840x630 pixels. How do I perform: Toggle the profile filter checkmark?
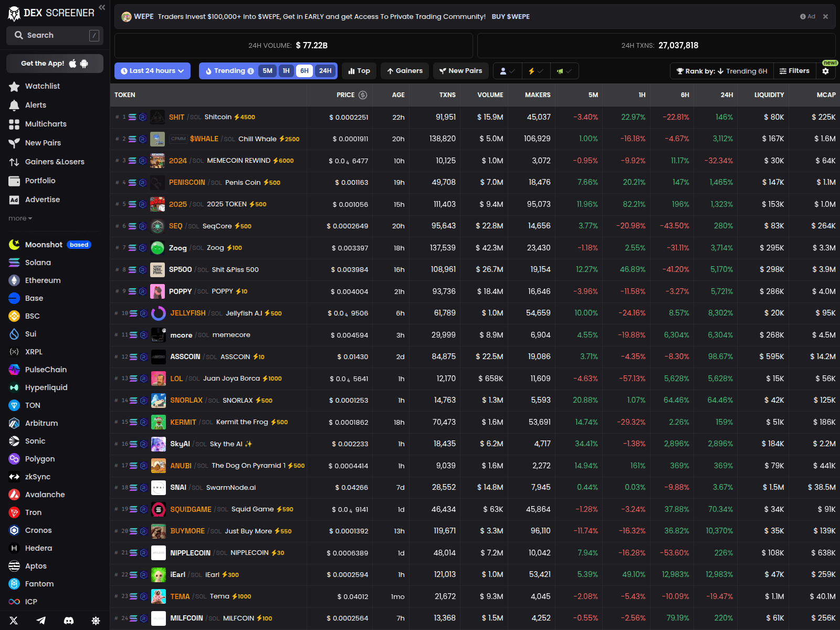coord(507,71)
